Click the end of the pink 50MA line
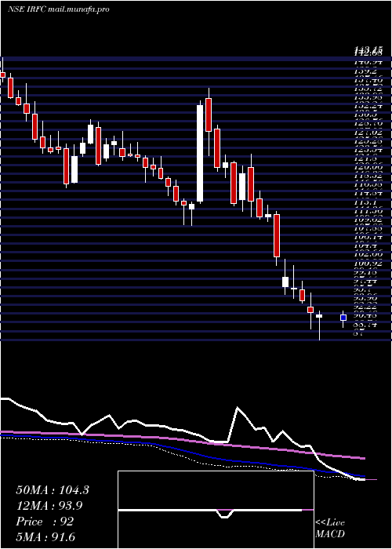This screenshot has height=549, width=392. (364, 458)
